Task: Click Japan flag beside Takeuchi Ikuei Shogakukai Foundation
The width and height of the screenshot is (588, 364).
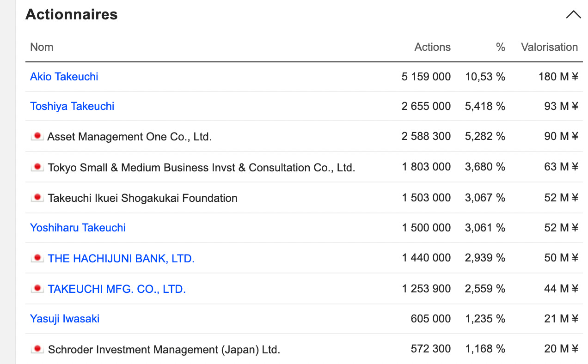Action: [37, 198]
